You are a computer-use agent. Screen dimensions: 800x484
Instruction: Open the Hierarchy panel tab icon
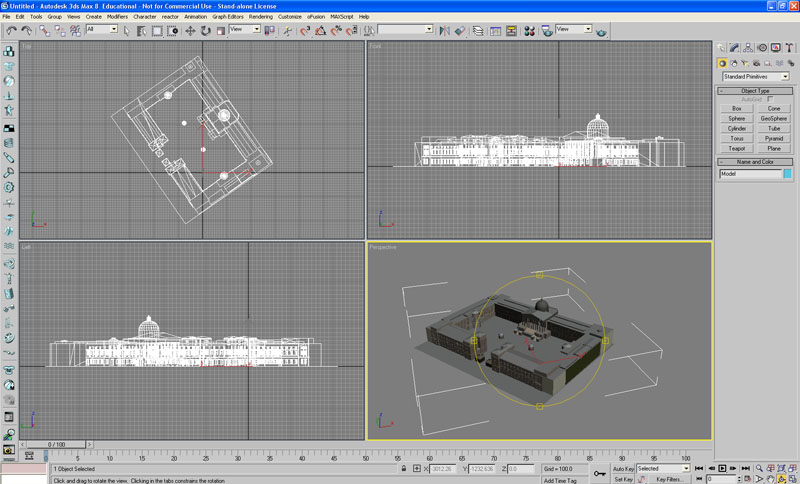(x=748, y=47)
